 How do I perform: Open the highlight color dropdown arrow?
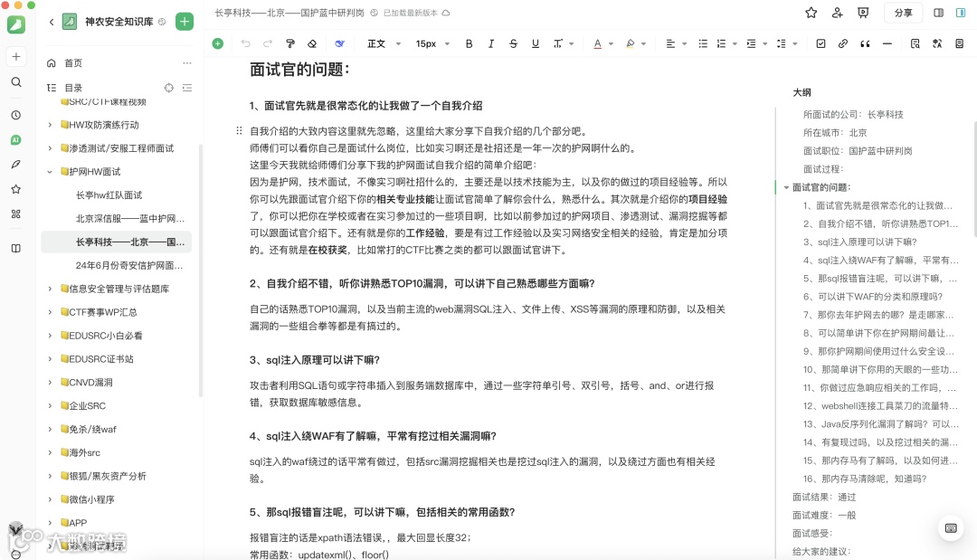click(644, 43)
